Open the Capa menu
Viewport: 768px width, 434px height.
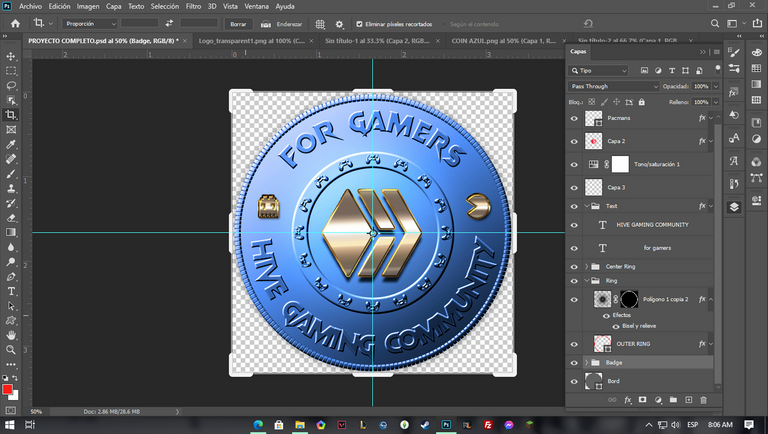click(x=114, y=6)
